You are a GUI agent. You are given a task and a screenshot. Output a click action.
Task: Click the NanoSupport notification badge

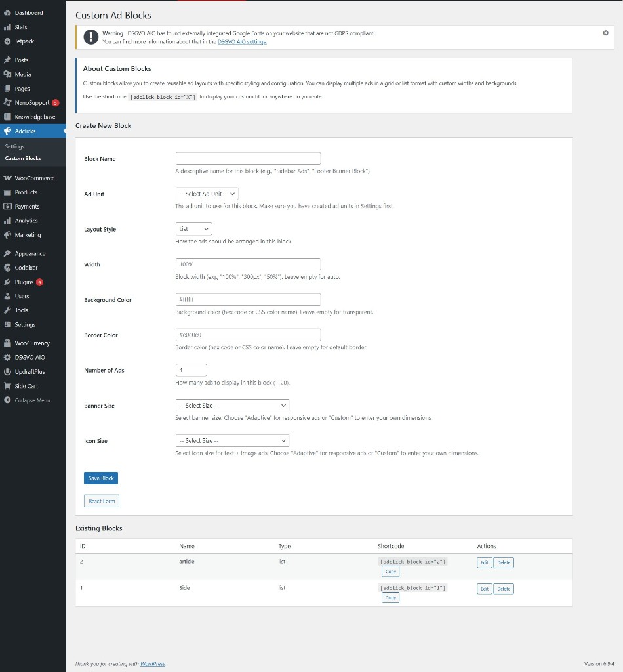coord(55,103)
